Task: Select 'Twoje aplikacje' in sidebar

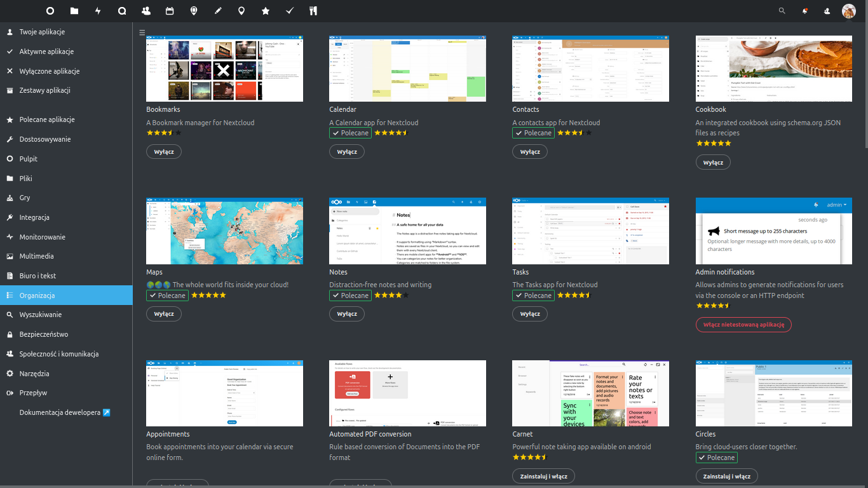Action: pos(66,32)
